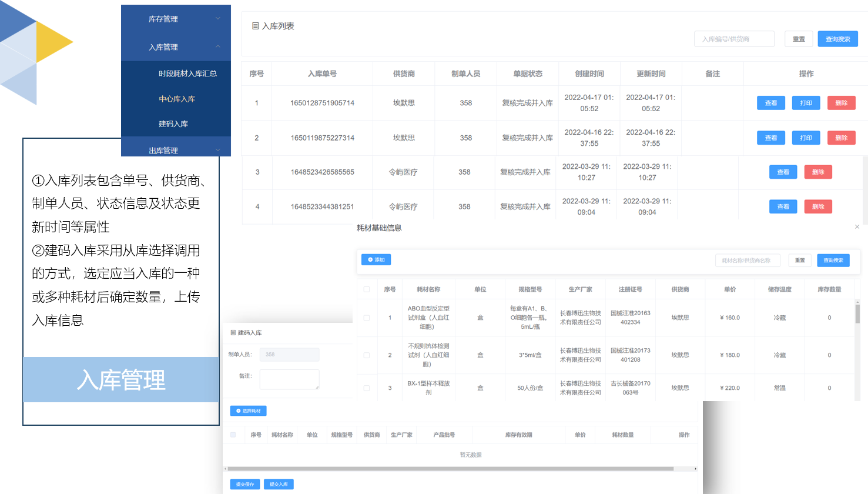The width and height of the screenshot is (868, 494).
Task: Click the 提交入库 button
Action: 279,485
